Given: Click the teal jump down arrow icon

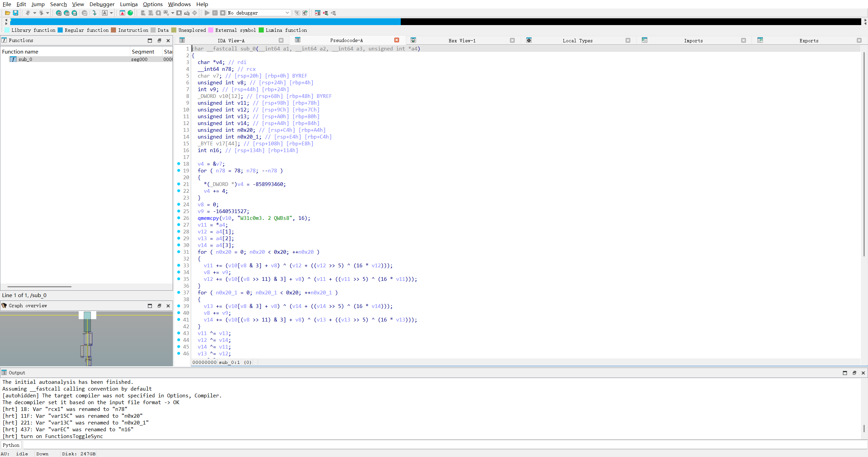Looking at the screenshot, I should click(x=95, y=13).
